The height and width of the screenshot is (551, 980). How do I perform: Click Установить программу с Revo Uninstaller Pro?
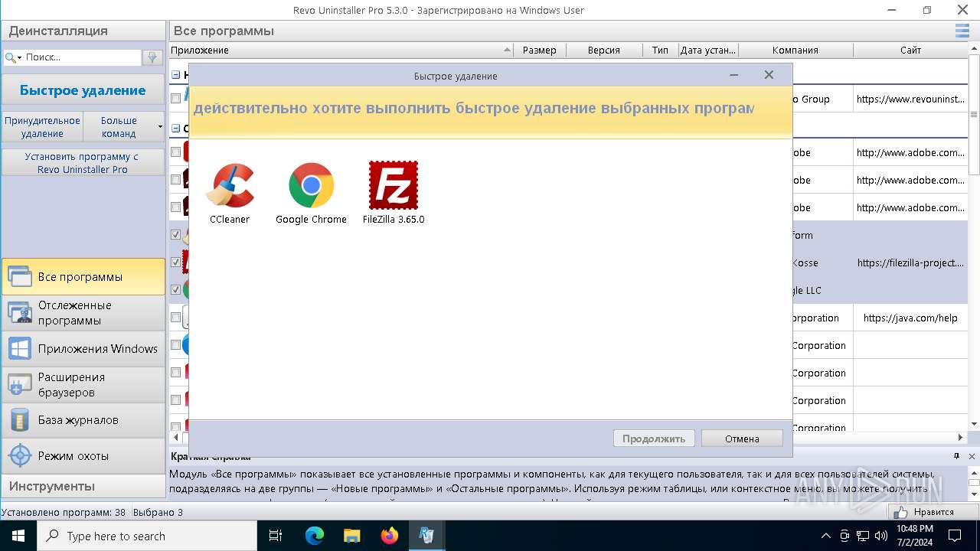click(83, 163)
